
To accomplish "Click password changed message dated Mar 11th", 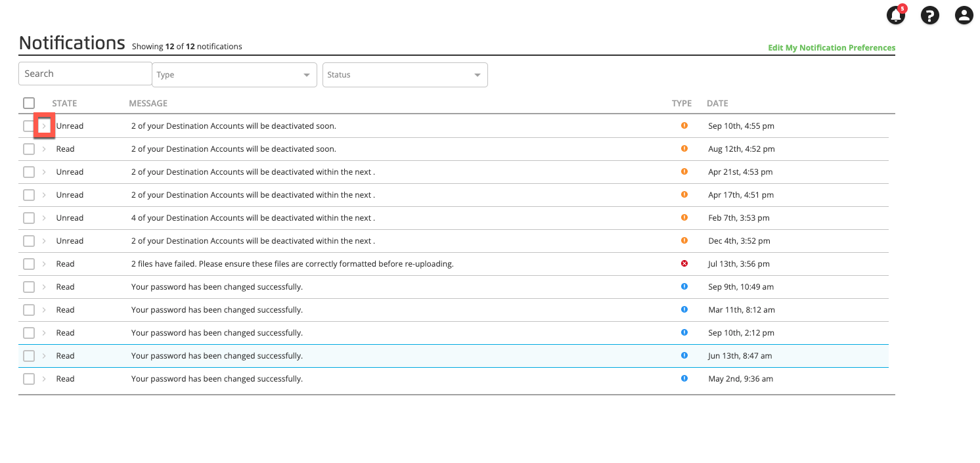I will coord(217,310).
